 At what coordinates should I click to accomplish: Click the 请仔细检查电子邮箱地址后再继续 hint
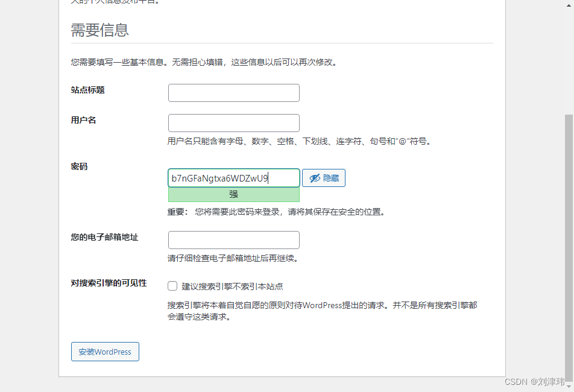(x=234, y=258)
